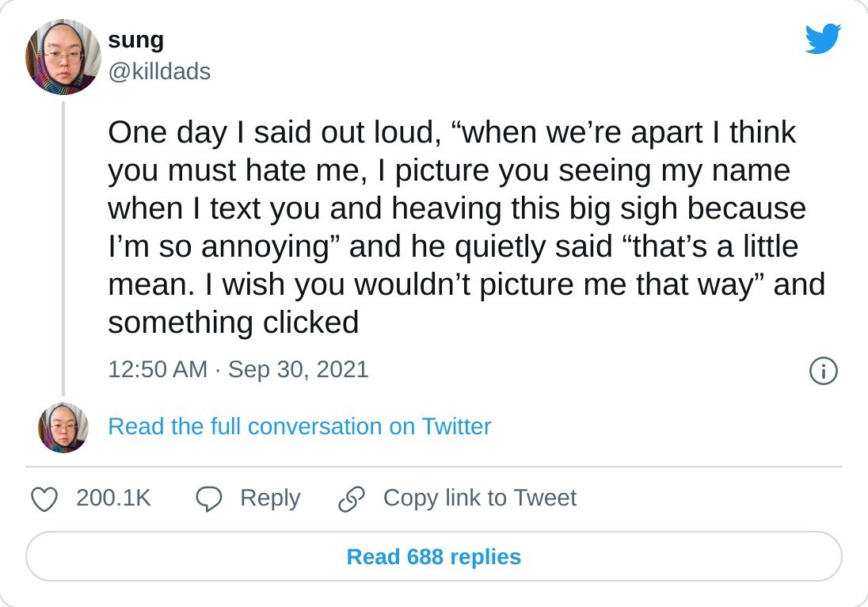Viewport: 868px width, 607px height.
Task: Click the Twitter bird logo
Action: pos(823,38)
